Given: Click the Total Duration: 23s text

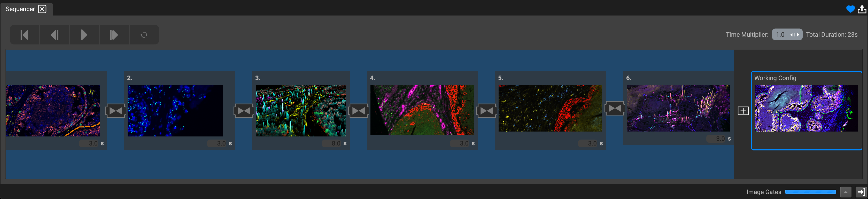Looking at the screenshot, I should [832, 35].
